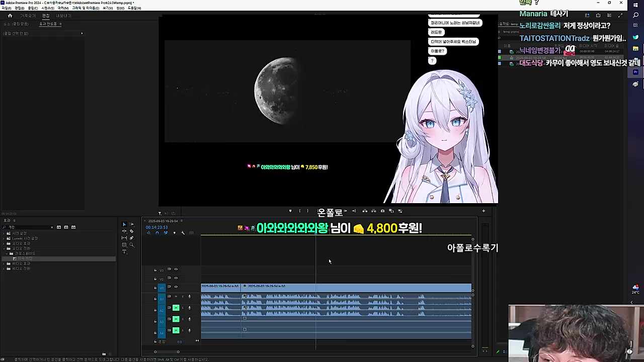
Task: Click the Home icon in workspace bar
Action: coord(10,16)
